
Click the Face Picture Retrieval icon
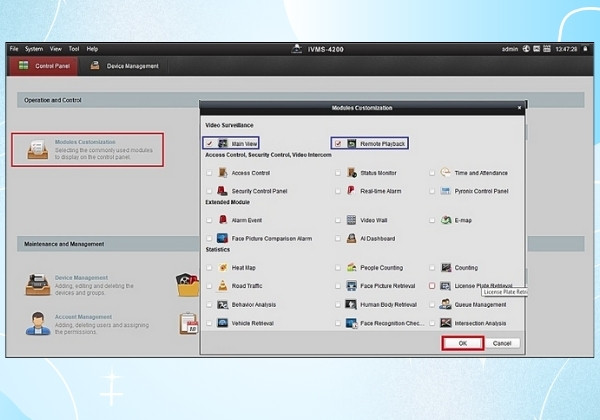[x=351, y=285]
